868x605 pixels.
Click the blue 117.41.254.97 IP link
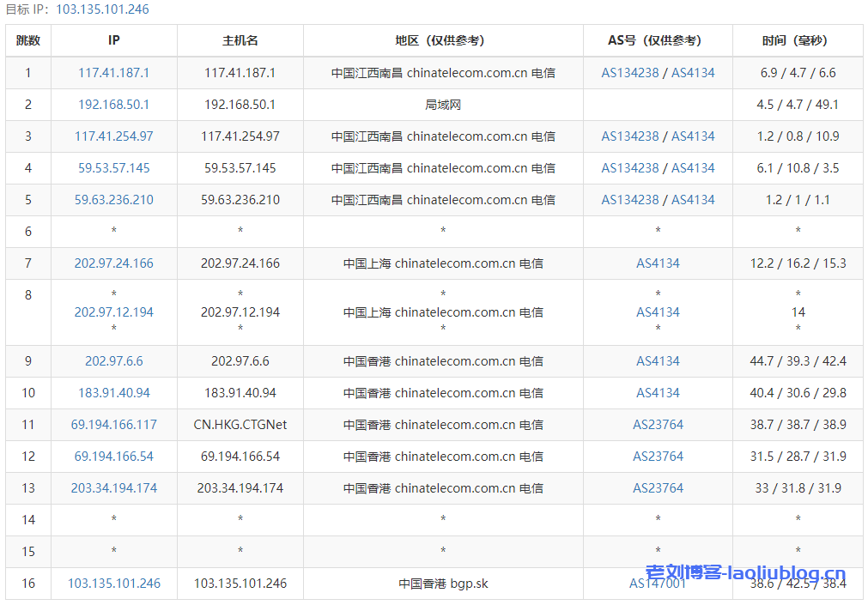click(113, 136)
